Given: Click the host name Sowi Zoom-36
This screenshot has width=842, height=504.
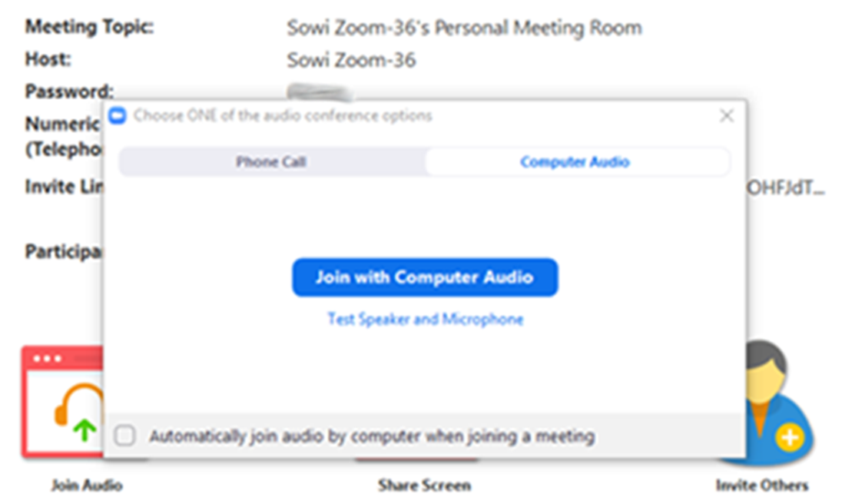Looking at the screenshot, I should [351, 60].
